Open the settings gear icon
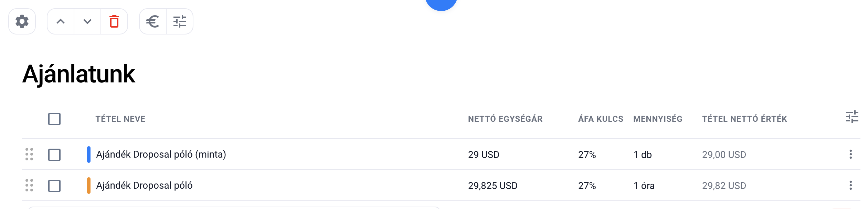868x209 pixels. click(x=22, y=21)
